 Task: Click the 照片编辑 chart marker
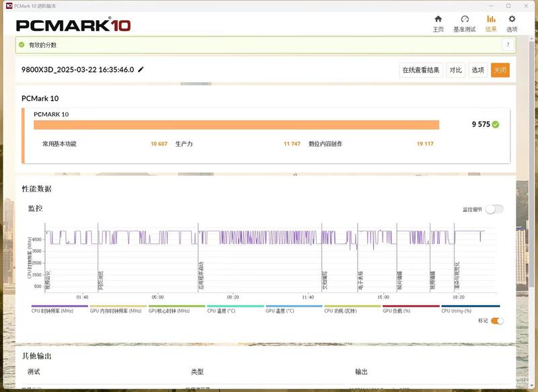click(399, 280)
